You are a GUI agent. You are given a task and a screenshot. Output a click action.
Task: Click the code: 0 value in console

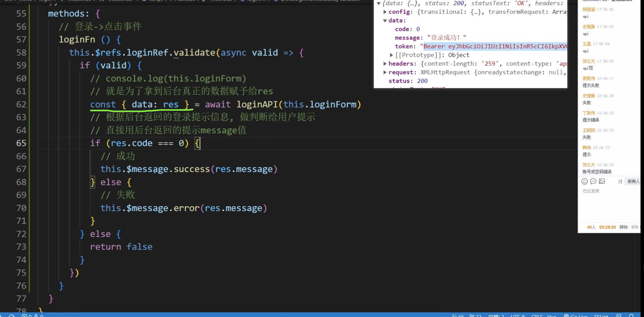pyautogui.click(x=418, y=29)
